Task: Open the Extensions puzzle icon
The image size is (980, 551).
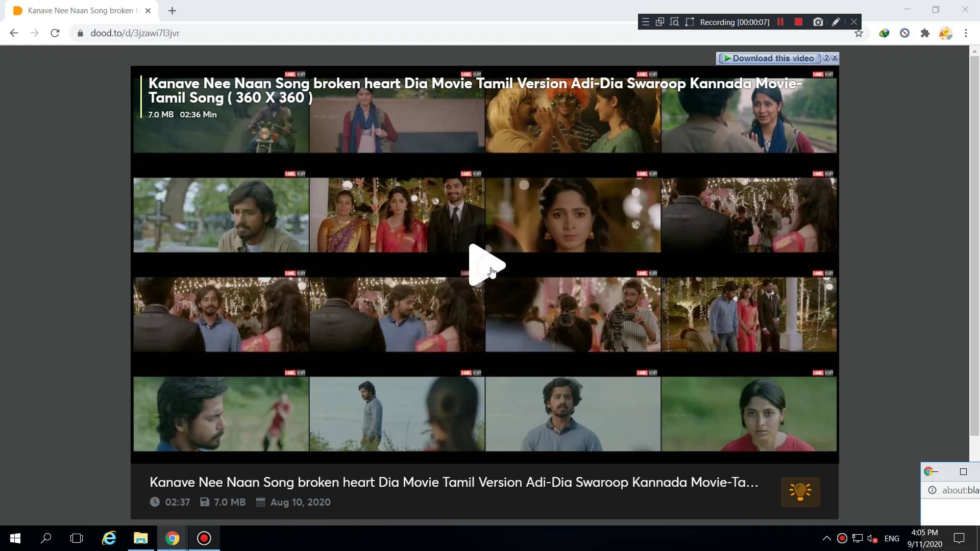Action: [x=925, y=33]
